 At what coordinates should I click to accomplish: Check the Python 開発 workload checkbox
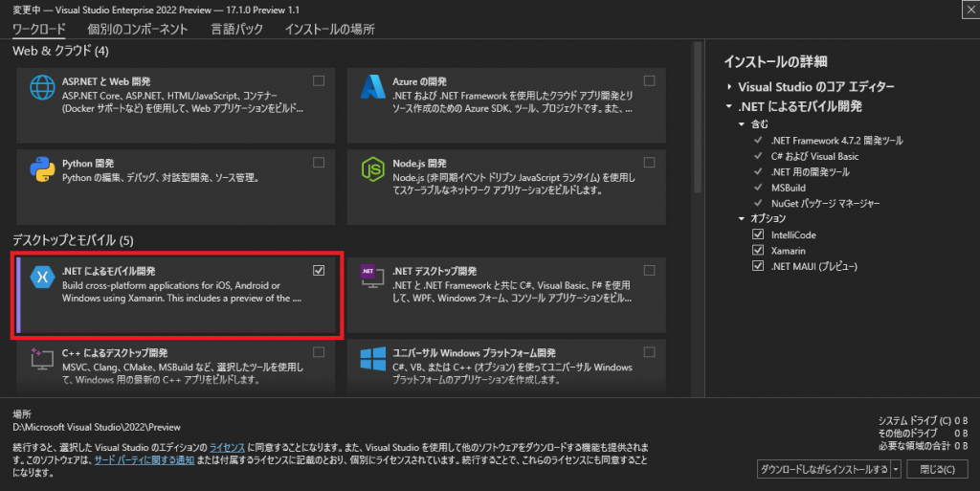tap(319, 163)
